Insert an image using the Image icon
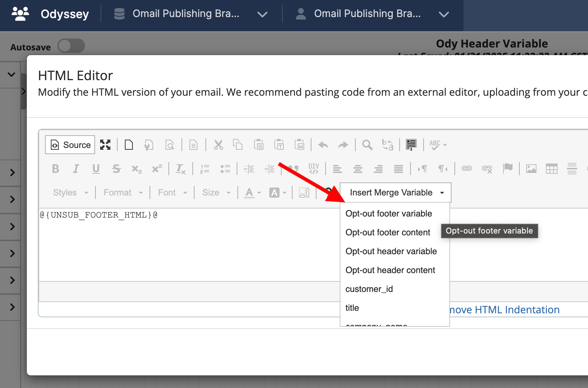The width and height of the screenshot is (588, 388). pyautogui.click(x=531, y=169)
